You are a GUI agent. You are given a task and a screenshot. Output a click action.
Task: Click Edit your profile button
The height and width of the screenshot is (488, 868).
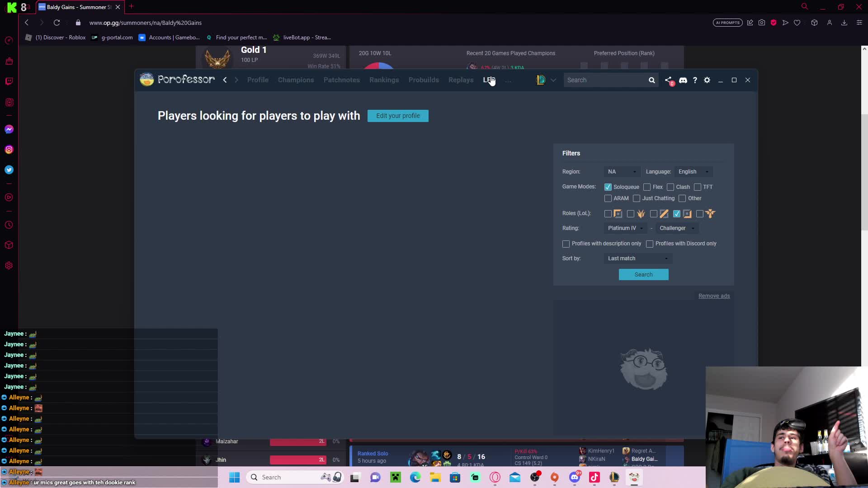398,116
